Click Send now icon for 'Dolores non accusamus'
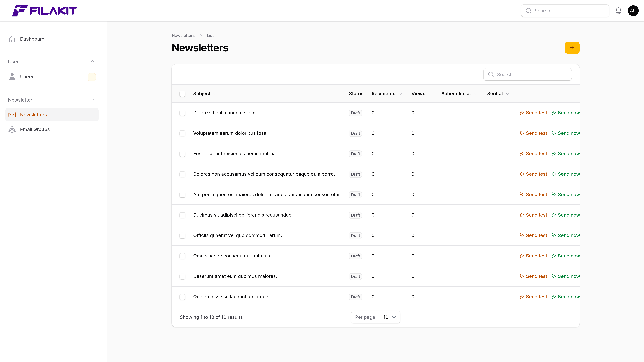 (x=554, y=174)
